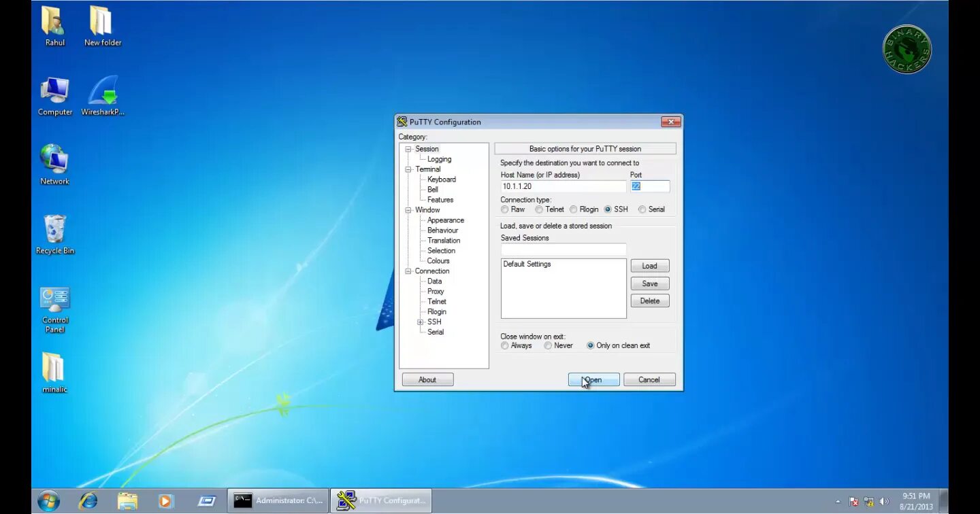Image resolution: width=980 pixels, height=514 pixels.
Task: Click the Open button to start the session
Action: (593, 379)
